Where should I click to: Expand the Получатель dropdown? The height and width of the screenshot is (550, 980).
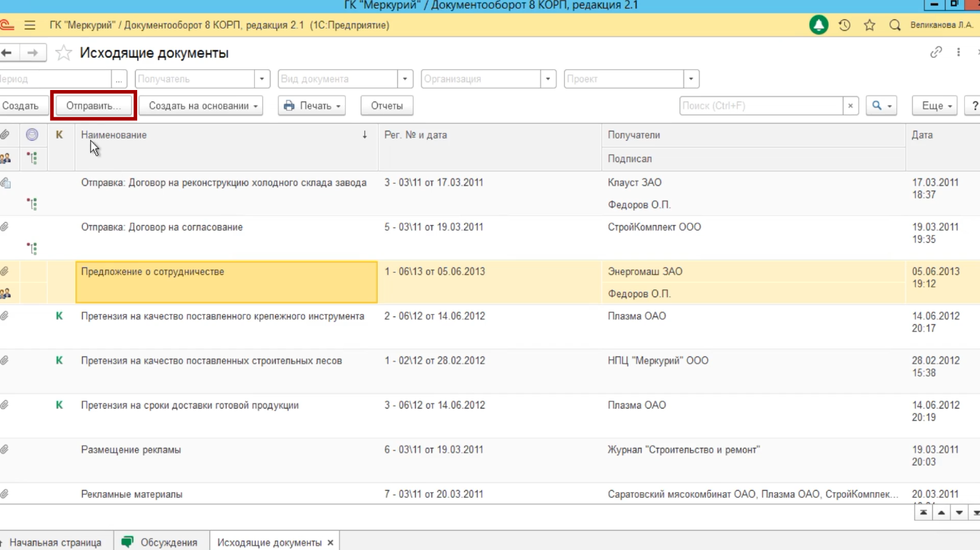262,79
